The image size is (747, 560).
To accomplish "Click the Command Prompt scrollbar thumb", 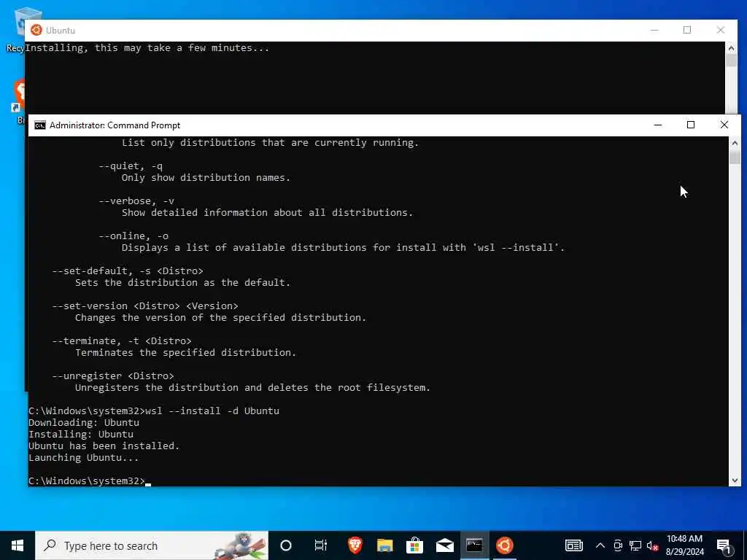I will pos(735,157).
